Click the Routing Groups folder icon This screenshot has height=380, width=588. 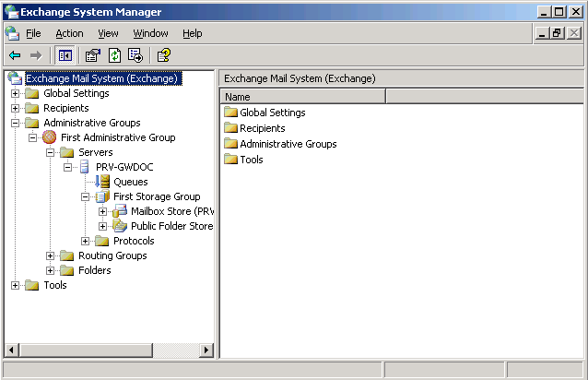coord(67,255)
